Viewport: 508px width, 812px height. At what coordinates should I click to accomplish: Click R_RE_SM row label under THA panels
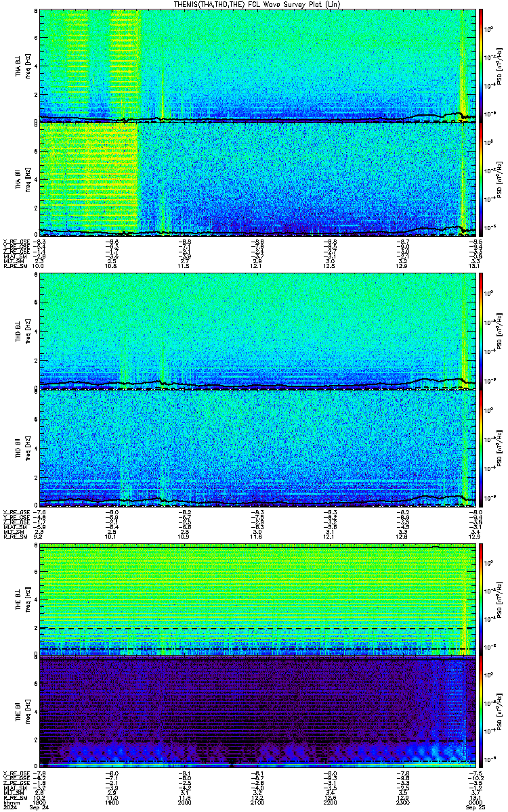coord(16,266)
